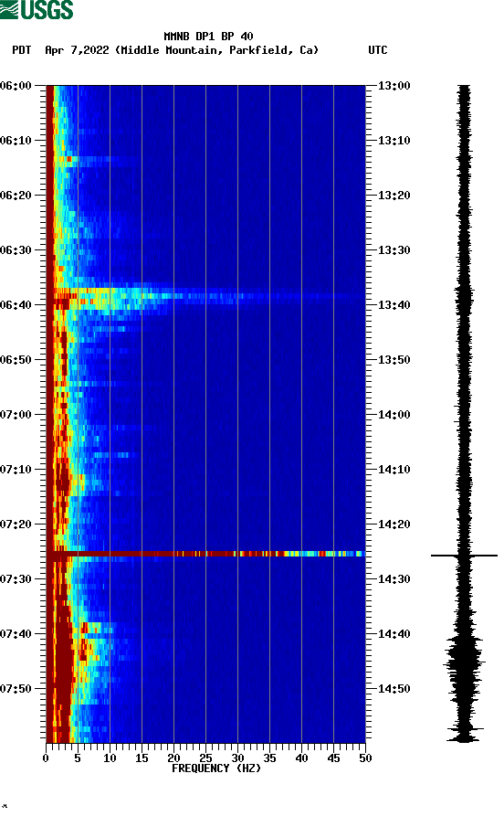Click the 5 Hz frequency tick label

(x=78, y=758)
